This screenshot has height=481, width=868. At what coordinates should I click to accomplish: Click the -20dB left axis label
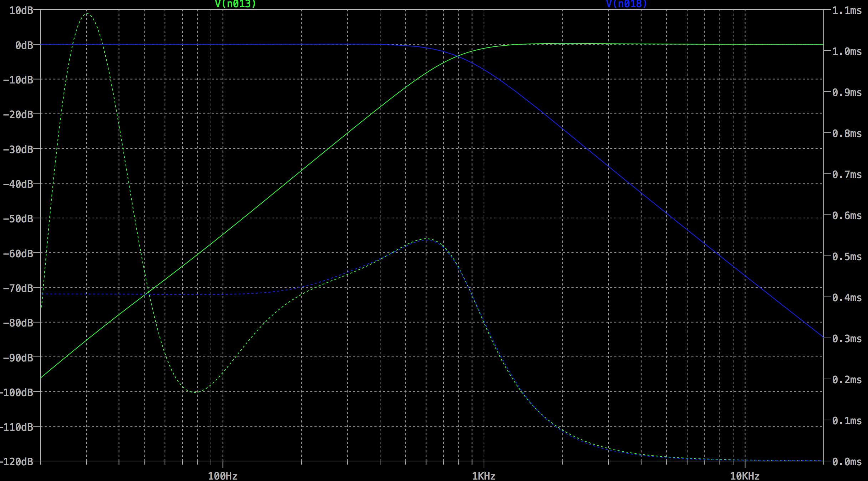tap(18, 114)
